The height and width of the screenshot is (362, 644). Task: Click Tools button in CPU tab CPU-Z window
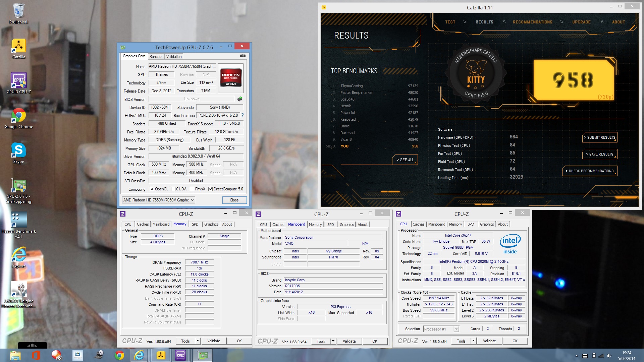click(x=461, y=341)
